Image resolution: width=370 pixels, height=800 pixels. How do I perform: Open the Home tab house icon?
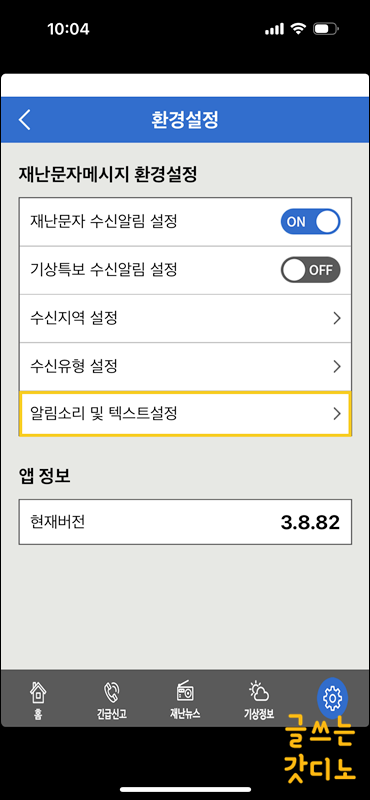click(38, 691)
